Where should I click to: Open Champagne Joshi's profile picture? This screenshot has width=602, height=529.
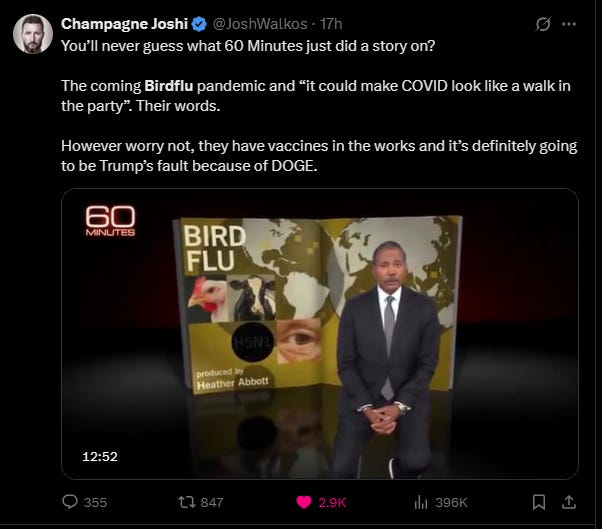coord(33,34)
